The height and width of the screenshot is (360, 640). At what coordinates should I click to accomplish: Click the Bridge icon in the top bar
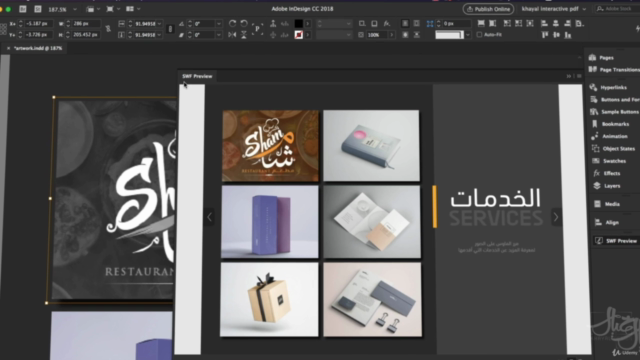coord(23,9)
